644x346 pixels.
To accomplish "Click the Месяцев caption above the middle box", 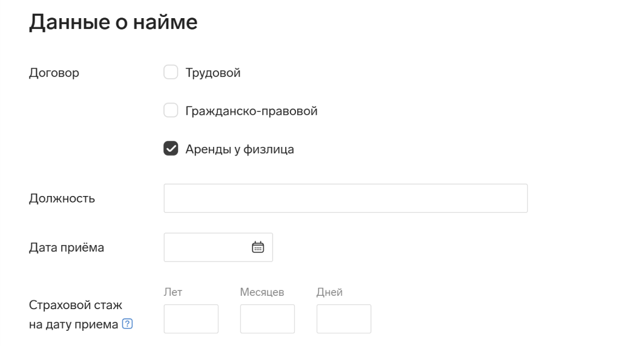I will (262, 292).
